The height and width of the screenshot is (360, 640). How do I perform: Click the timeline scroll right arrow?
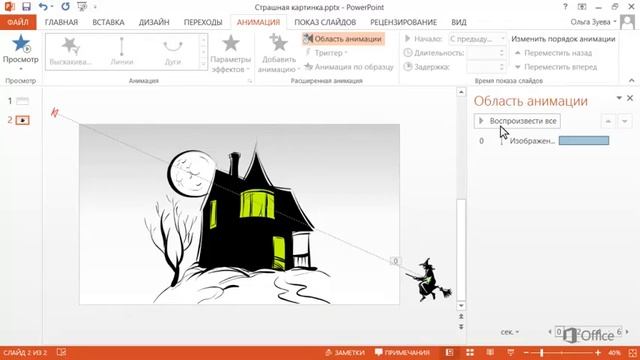click(627, 332)
